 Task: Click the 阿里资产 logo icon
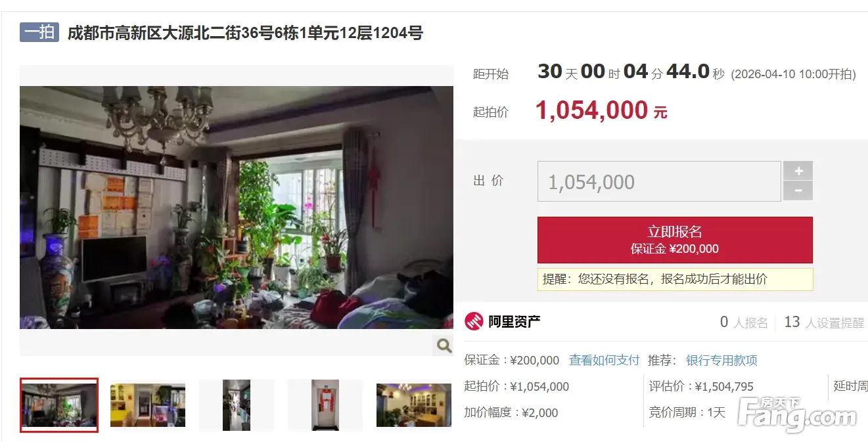pyautogui.click(x=474, y=322)
